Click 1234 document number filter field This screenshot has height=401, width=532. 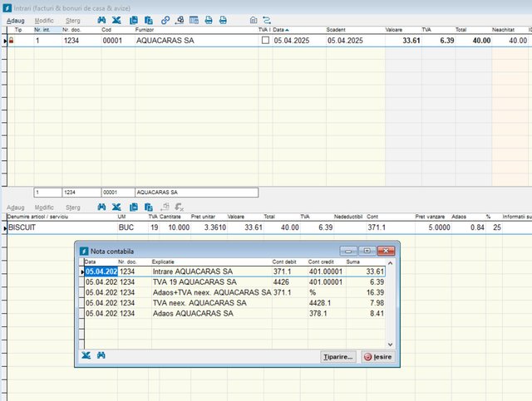pos(81,192)
